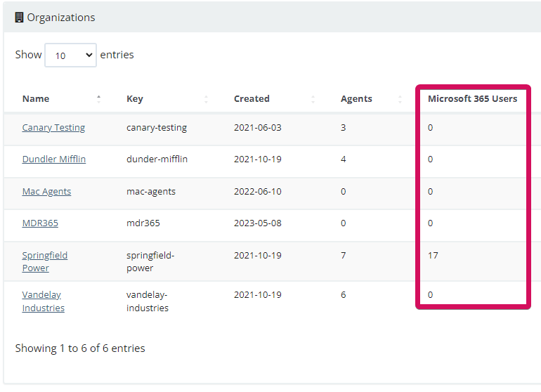Open the Show entries count dropdown

click(x=70, y=55)
